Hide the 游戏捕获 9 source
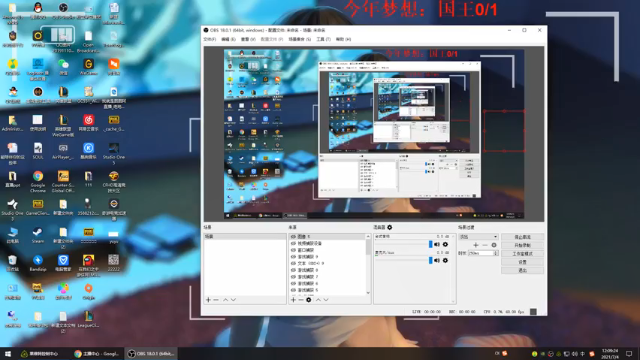 point(293,257)
